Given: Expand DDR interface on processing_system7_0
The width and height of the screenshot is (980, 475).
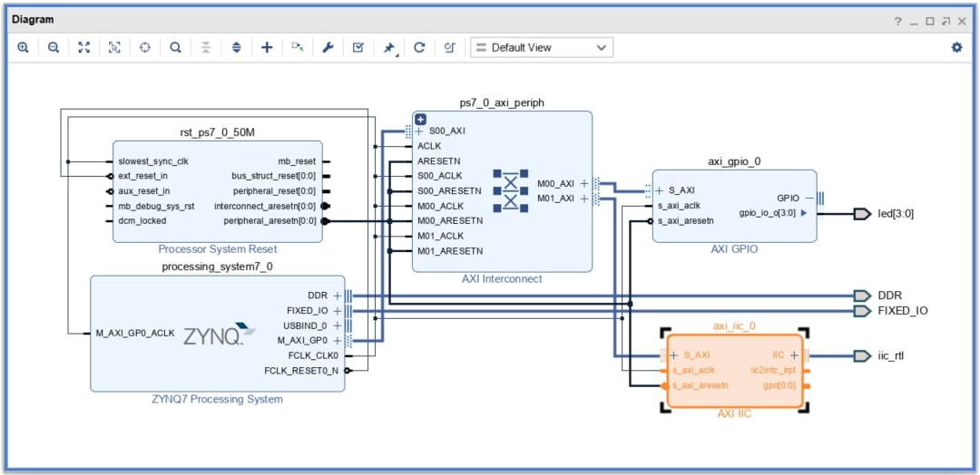Looking at the screenshot, I should (x=338, y=296).
